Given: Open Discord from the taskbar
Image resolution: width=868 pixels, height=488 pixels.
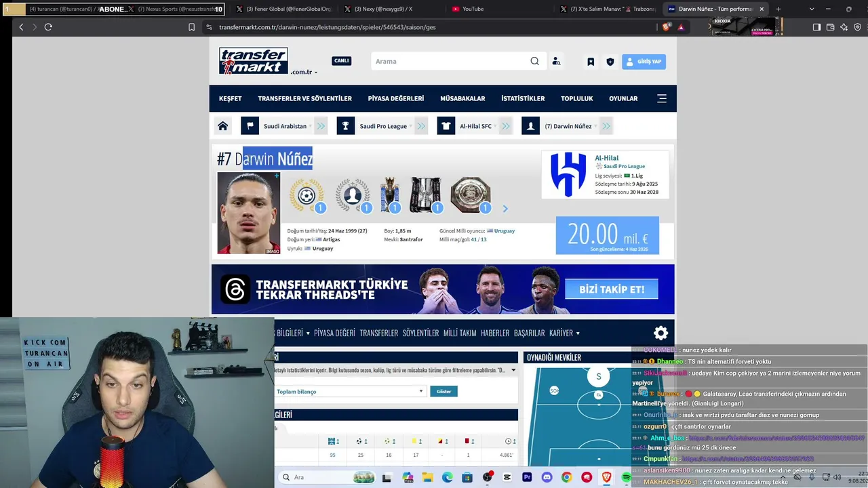Looking at the screenshot, I should 547,477.
